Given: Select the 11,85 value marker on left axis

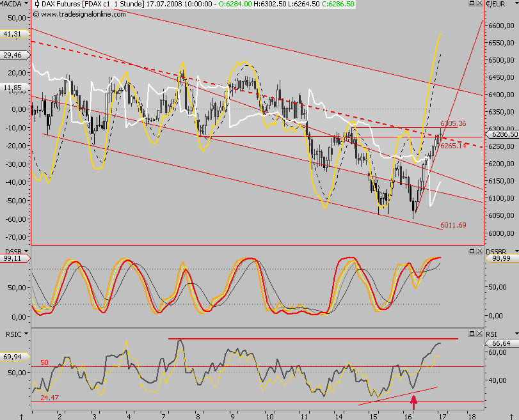Looking at the screenshot, I should pyautogui.click(x=15, y=88).
